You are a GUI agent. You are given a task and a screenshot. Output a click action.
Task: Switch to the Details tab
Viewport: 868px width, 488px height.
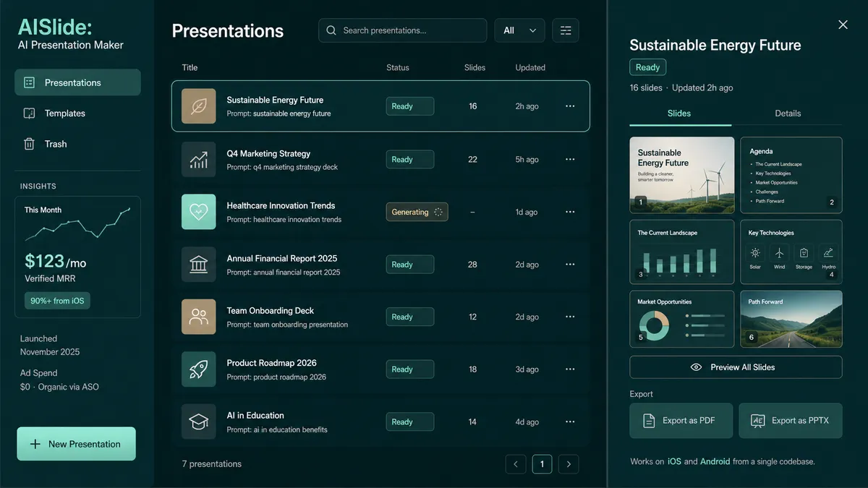point(788,114)
